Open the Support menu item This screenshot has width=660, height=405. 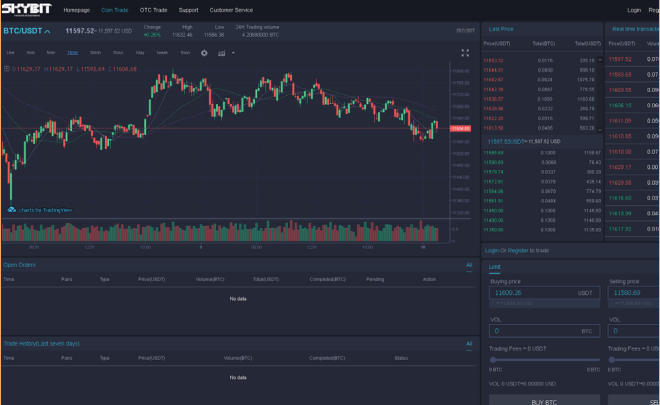coord(188,10)
